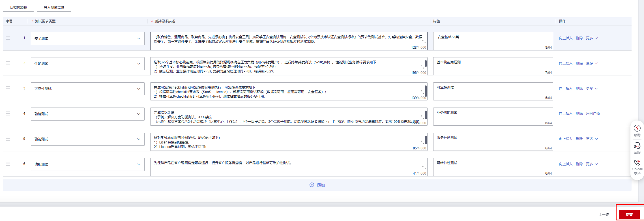The height and width of the screenshot is (221, 644).
Task: Click the 可靠性测试 tag field in row 3
Action: tap(493, 91)
